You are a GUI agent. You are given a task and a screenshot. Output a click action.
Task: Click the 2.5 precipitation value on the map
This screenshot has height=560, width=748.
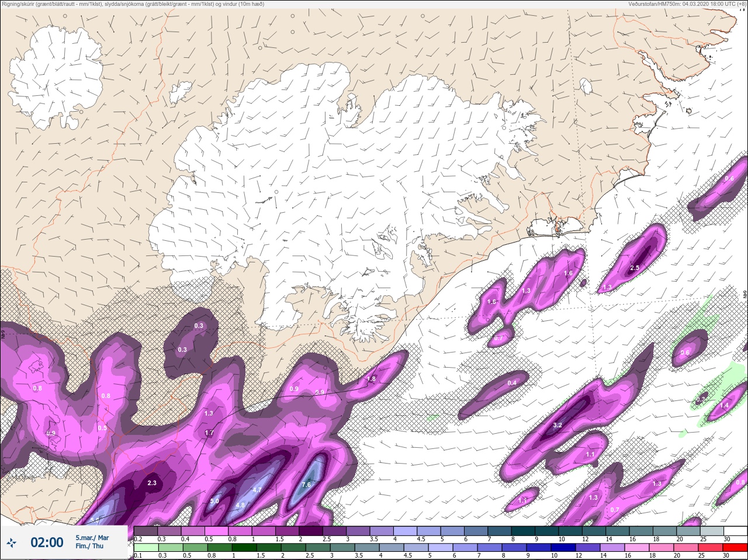click(635, 268)
